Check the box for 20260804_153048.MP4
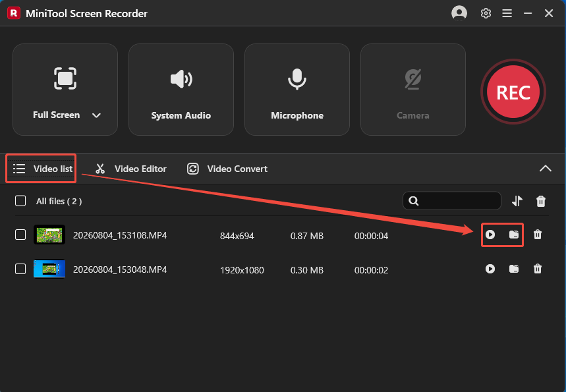566x392 pixels. point(20,269)
